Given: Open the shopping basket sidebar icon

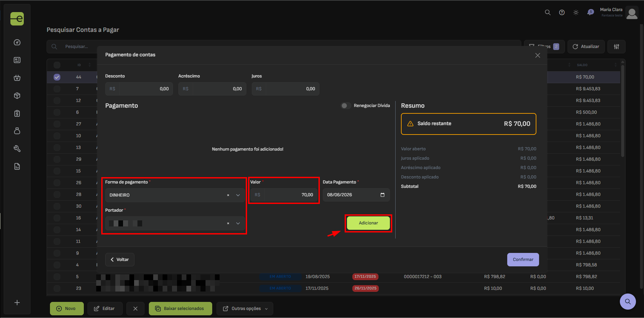Looking at the screenshot, I should (x=17, y=78).
